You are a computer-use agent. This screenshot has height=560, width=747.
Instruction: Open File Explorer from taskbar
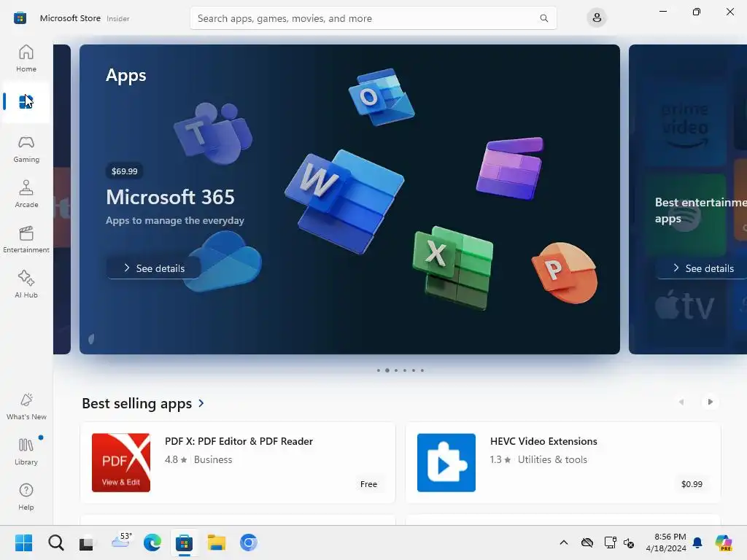pyautogui.click(x=216, y=542)
